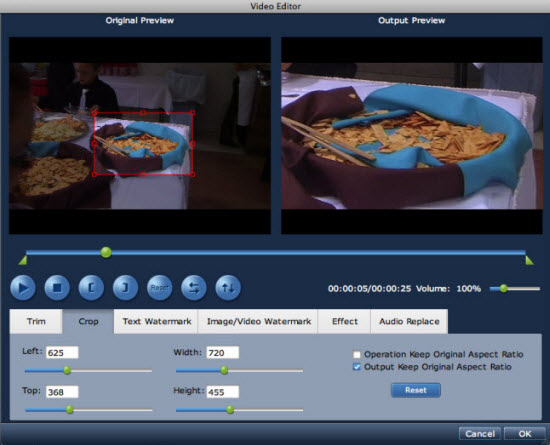Adjust the Height crop slider knob
Viewport: 550px width, 445px height.
click(230, 409)
